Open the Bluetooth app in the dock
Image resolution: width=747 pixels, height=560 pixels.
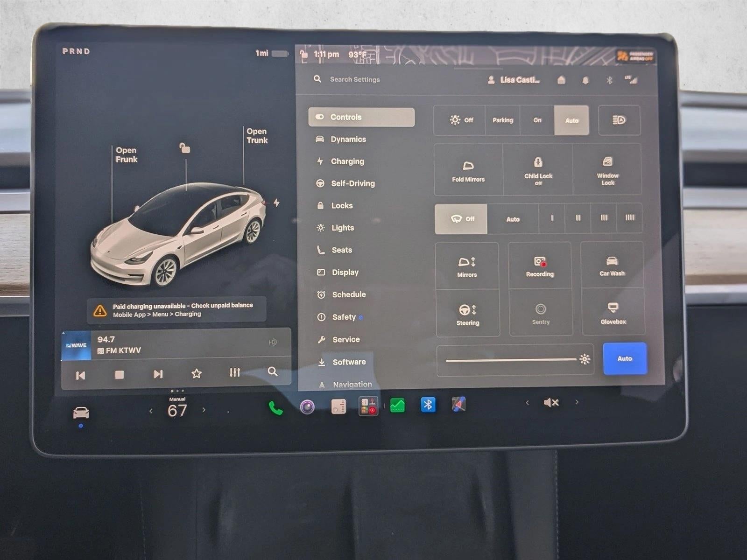pyautogui.click(x=428, y=405)
